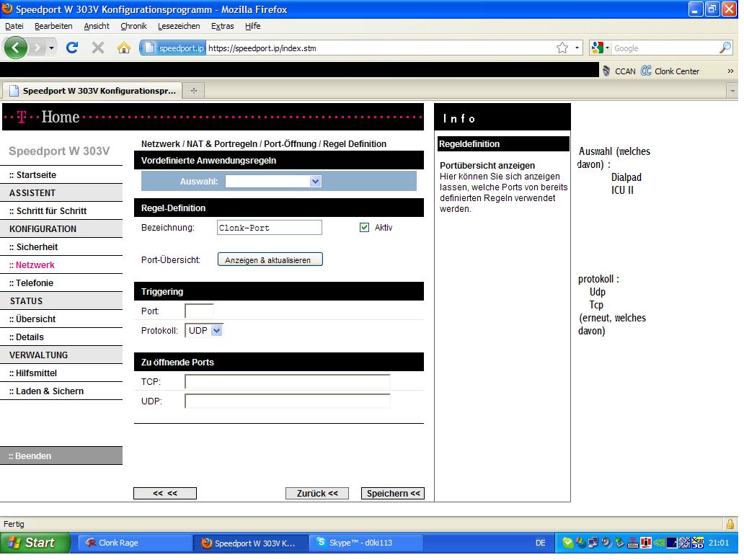Screen dimensions: 744x560
Task: Click the green shield tray icon
Action: pos(567,543)
